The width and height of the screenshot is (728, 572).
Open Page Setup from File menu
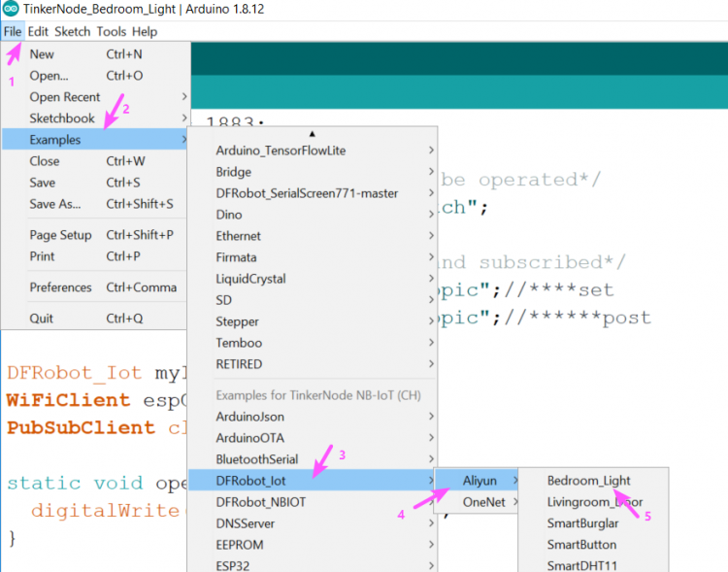click(x=96, y=235)
